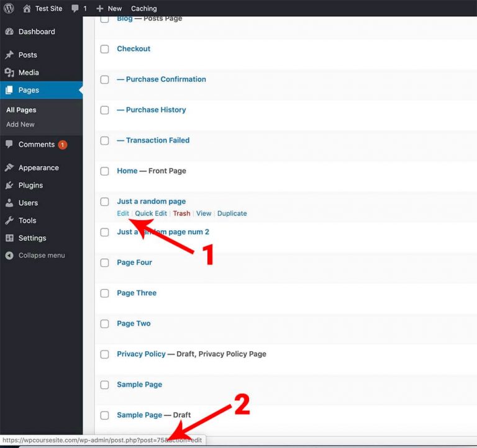This screenshot has height=448, width=477.
Task: Open the Test Site link in admin bar
Action: pos(48,9)
